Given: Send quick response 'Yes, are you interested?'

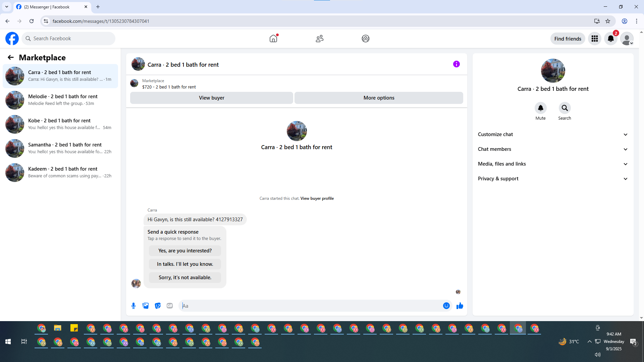Looking at the screenshot, I should click(185, 251).
